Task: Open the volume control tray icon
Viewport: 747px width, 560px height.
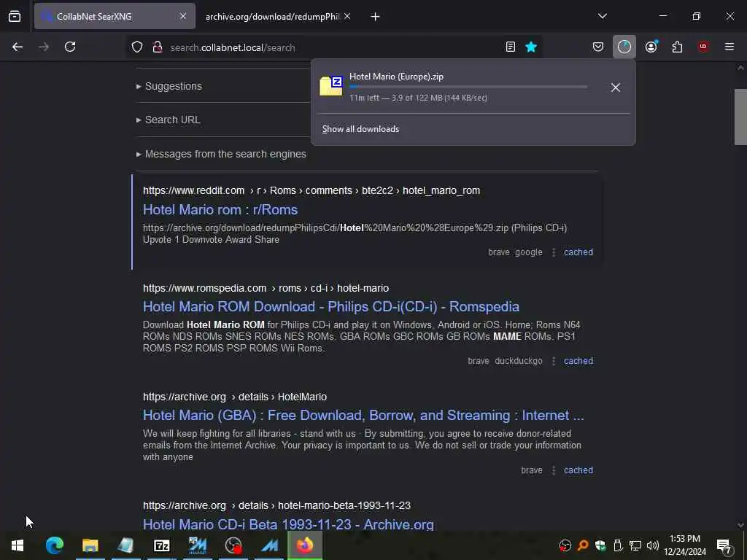Action: pyautogui.click(x=653, y=545)
